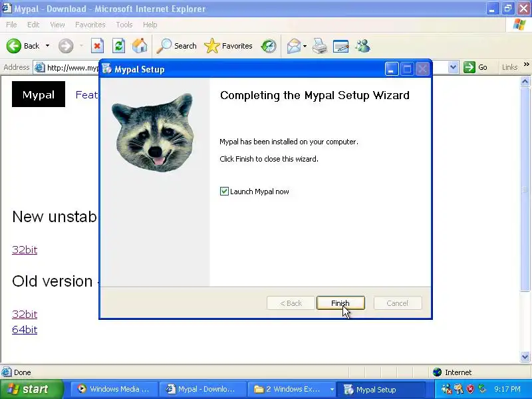Click the IE icon in the window title bar
Image resolution: width=532 pixels, height=399 pixels.
point(7,9)
